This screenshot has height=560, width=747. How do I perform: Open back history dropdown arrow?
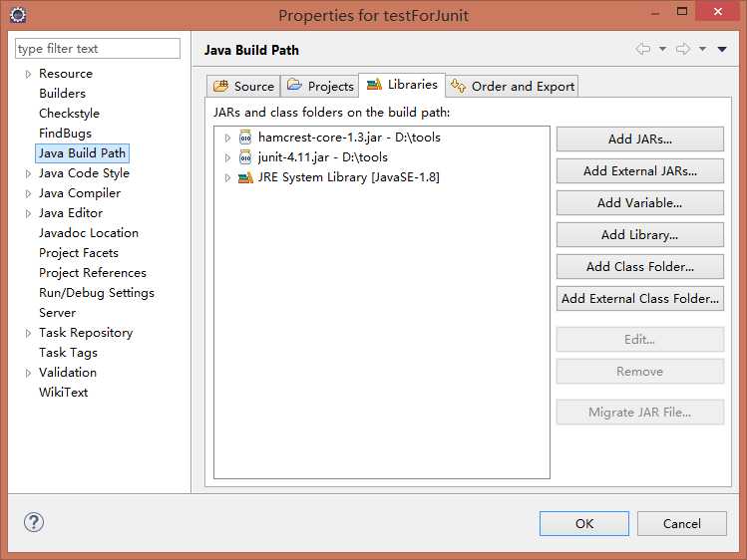[x=662, y=49]
